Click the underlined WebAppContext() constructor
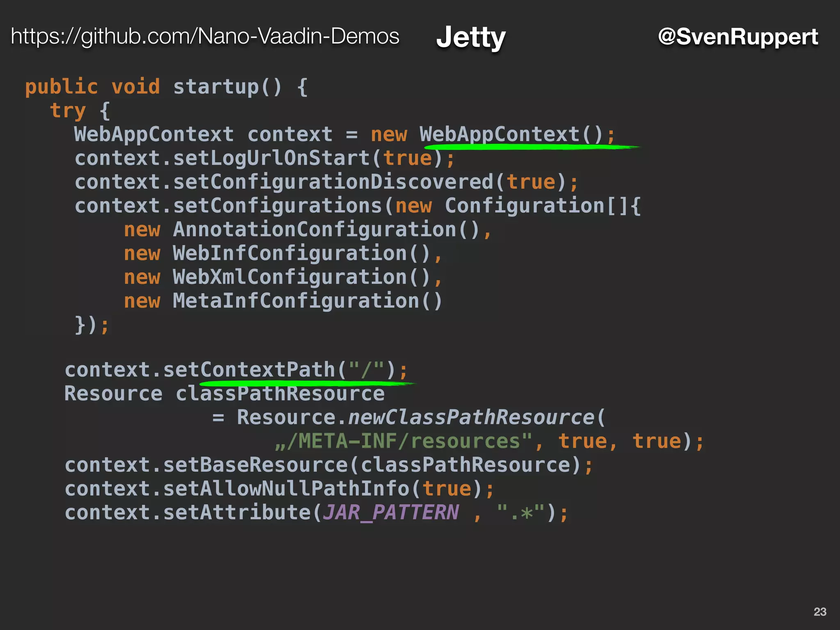Image resolution: width=840 pixels, height=630 pixels. (x=511, y=135)
